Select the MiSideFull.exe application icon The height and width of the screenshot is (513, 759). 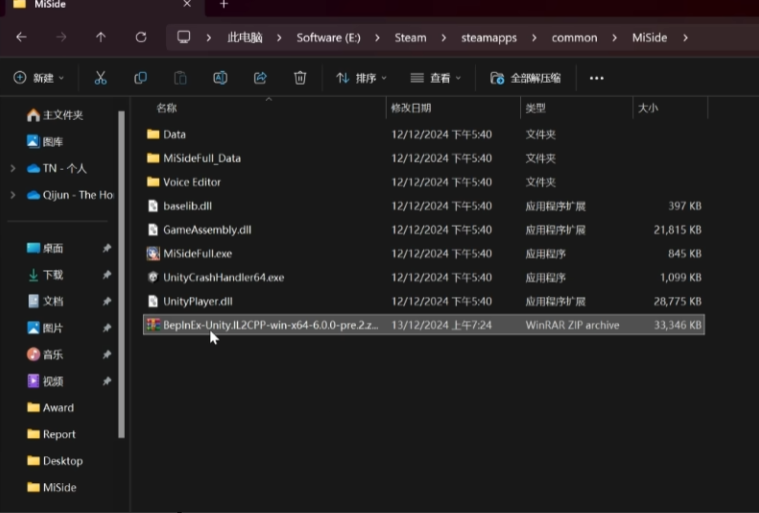[x=153, y=254]
